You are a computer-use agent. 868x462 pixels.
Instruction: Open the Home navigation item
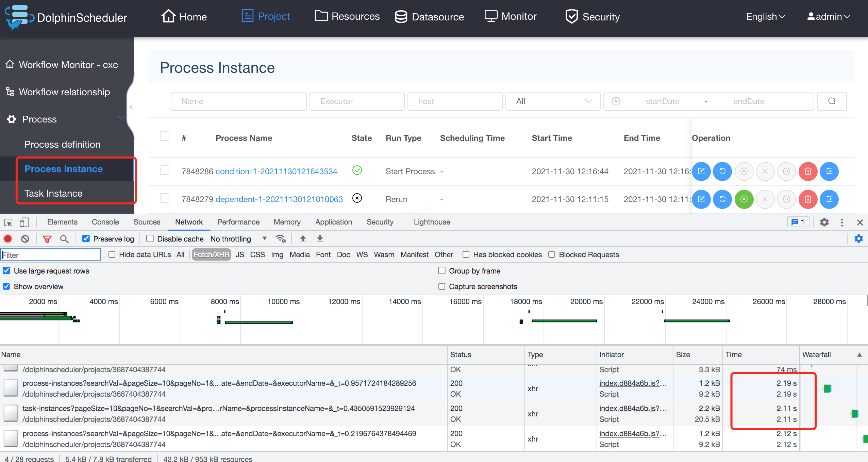tap(184, 16)
